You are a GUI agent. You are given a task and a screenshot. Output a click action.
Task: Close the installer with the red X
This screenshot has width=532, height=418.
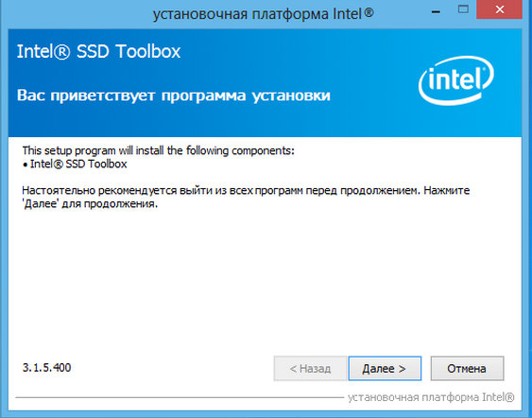point(500,9)
